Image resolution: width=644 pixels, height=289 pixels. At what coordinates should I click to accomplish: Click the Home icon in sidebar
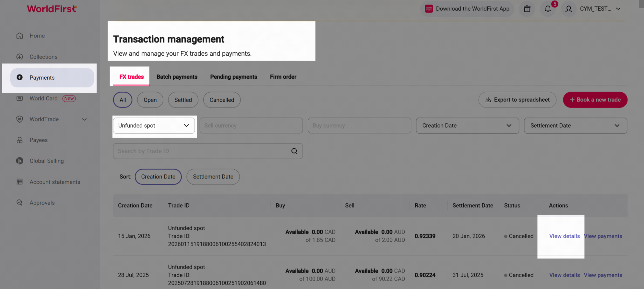tap(20, 36)
